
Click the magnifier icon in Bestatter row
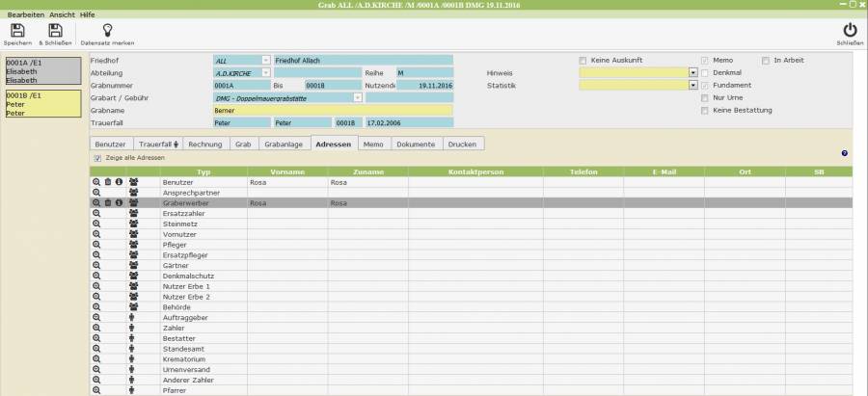[x=96, y=338]
